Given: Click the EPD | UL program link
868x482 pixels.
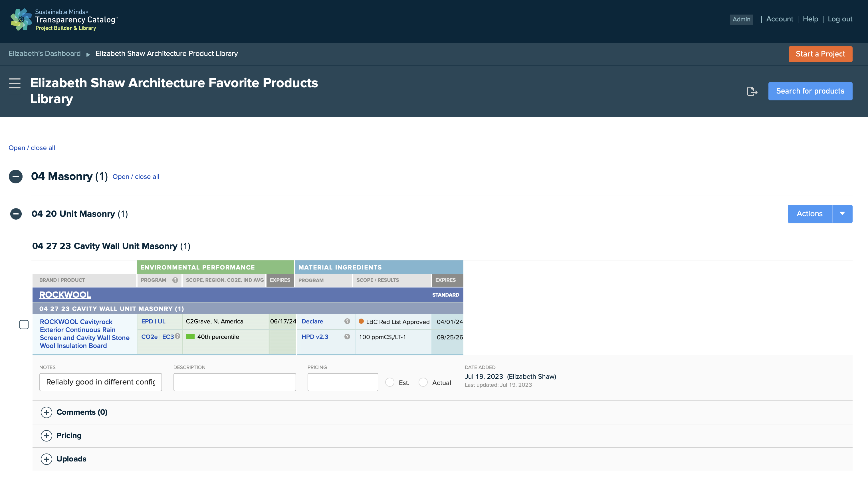Looking at the screenshot, I should [x=153, y=321].
